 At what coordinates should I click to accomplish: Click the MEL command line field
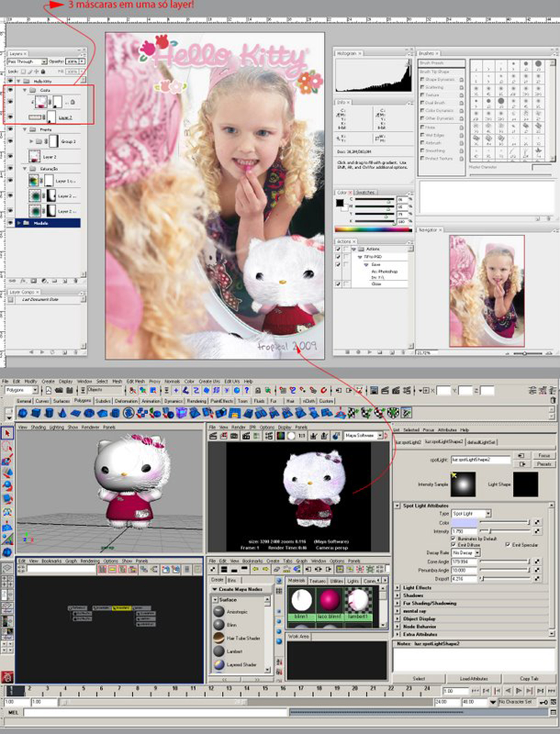pyautogui.click(x=156, y=713)
